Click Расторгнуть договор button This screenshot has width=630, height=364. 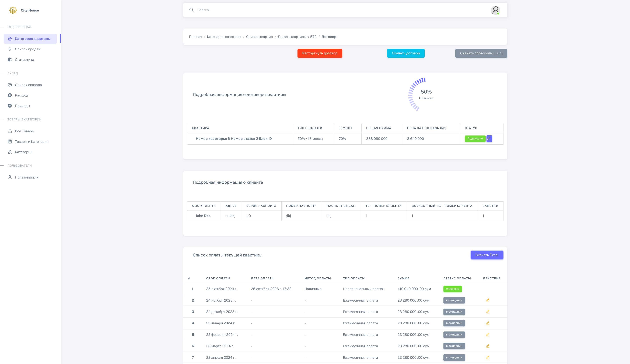320,53
